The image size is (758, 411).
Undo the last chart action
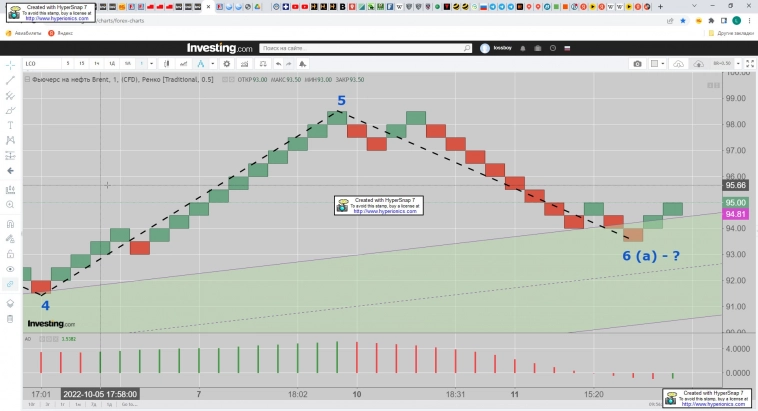pyautogui.click(x=278, y=64)
